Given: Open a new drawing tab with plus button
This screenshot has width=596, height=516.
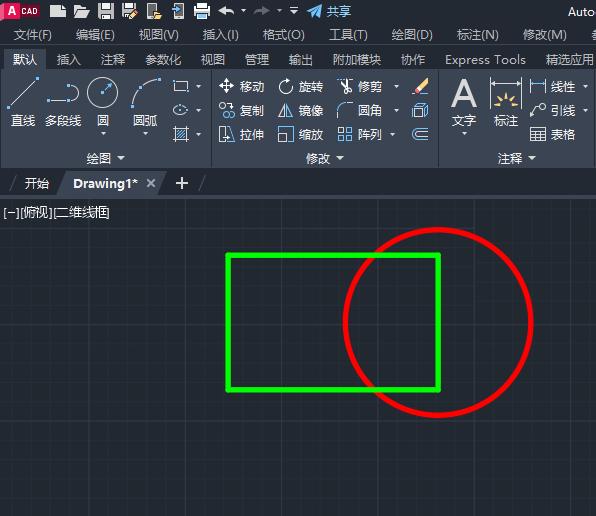Looking at the screenshot, I should [182, 183].
